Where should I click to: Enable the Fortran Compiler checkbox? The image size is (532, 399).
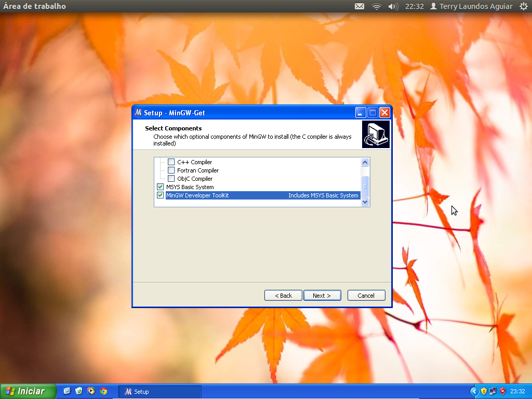[171, 170]
